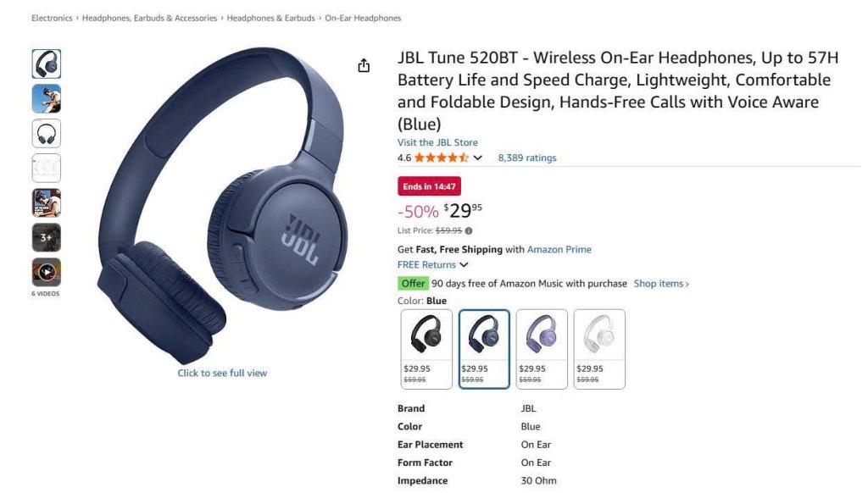The width and height of the screenshot is (868, 493).
Task: Open Shop items link chevron
Action: pos(661,283)
